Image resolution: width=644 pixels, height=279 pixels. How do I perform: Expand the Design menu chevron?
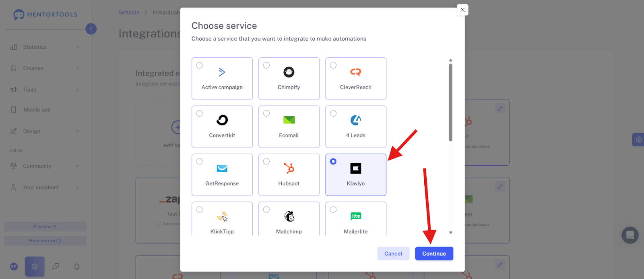pyautogui.click(x=78, y=131)
